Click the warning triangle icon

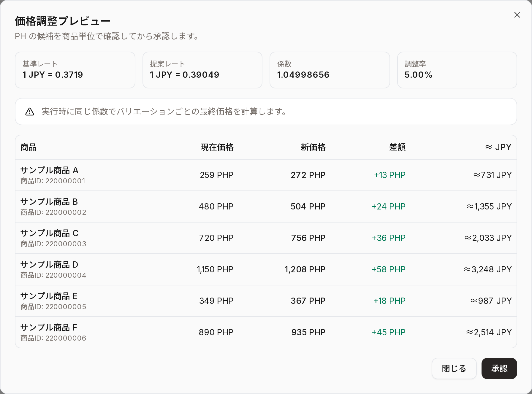tap(30, 112)
